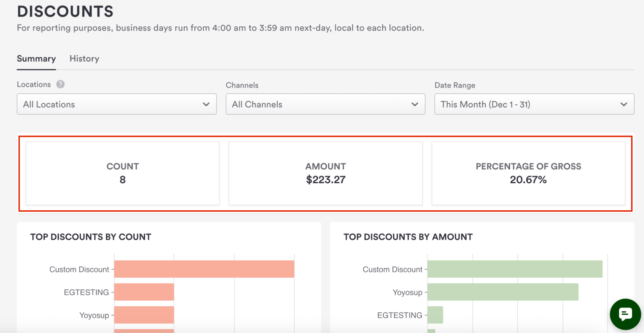Screen dimensions: 644x333
Task: Click the AMOUNT $223.27 card
Action: [325, 173]
